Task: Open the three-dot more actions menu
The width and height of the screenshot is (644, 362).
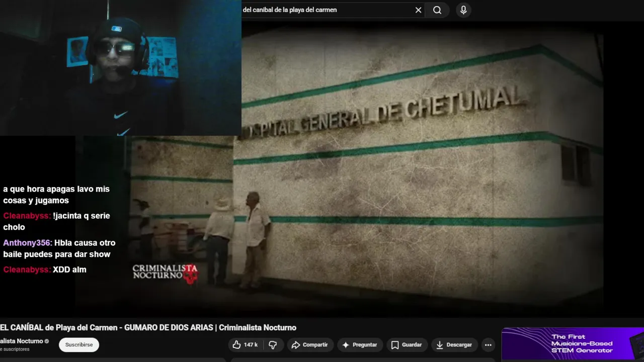Action: tap(488, 345)
